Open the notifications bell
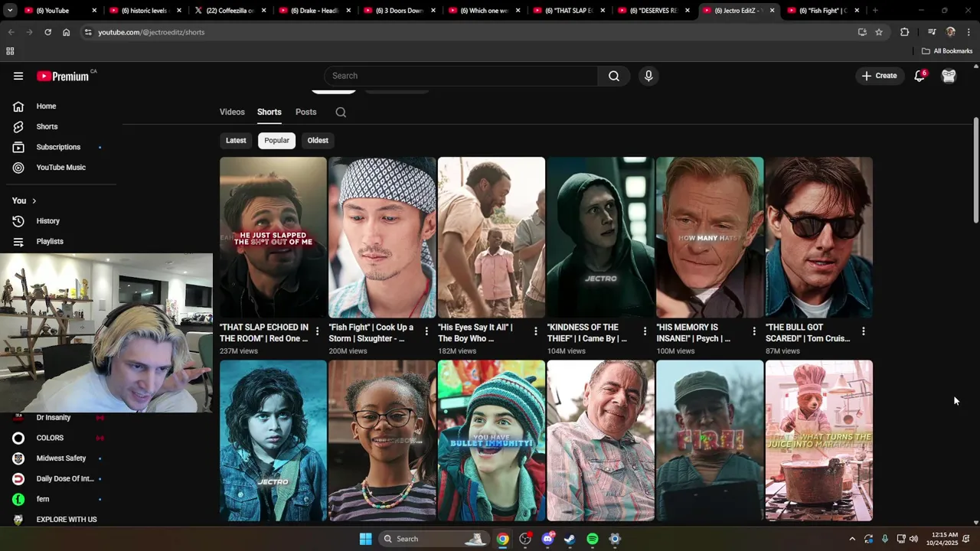The width and height of the screenshot is (980, 551). point(920,76)
